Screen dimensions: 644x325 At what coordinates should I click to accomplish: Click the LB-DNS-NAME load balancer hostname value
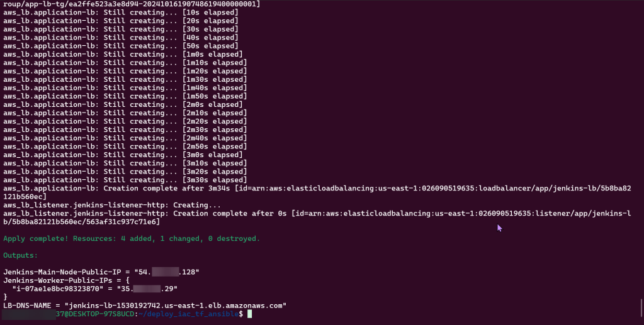(178, 306)
